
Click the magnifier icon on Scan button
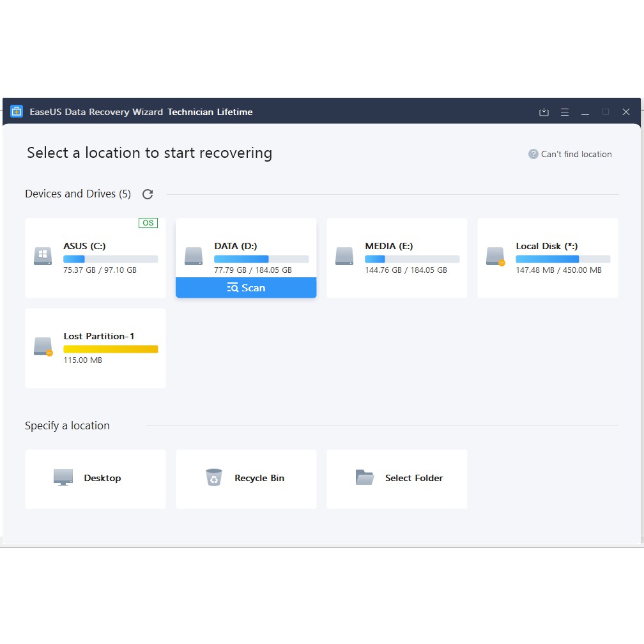(x=233, y=287)
